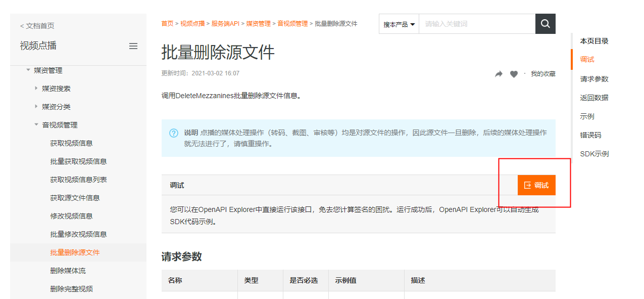
Task: Focus the keyword search input field
Action: click(477, 24)
